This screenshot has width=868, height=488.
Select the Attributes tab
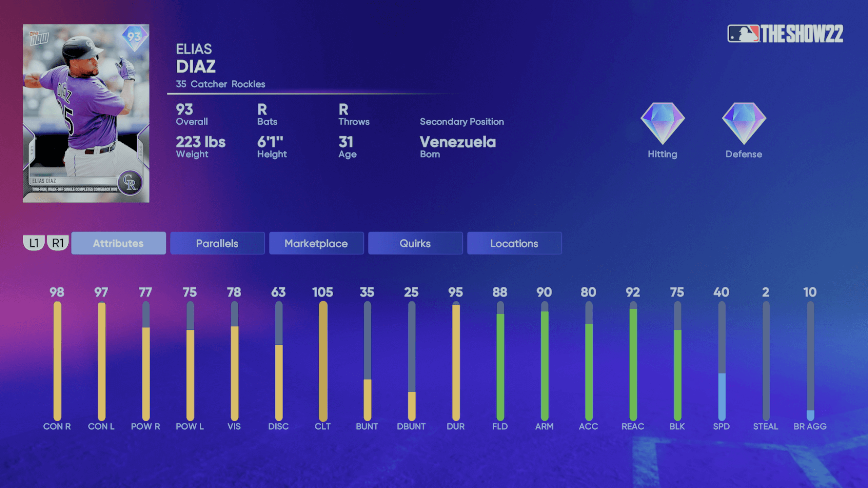point(117,243)
